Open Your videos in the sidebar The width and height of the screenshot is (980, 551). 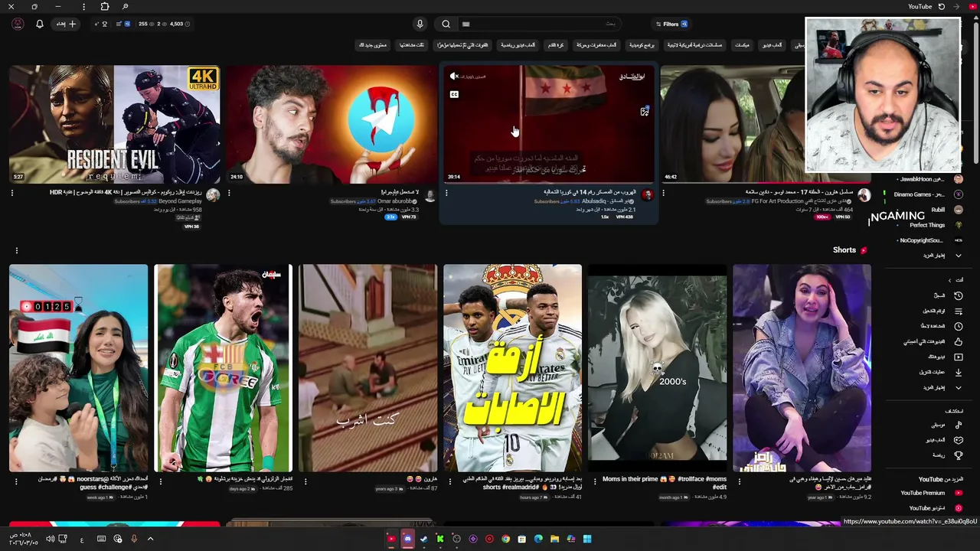point(945,357)
